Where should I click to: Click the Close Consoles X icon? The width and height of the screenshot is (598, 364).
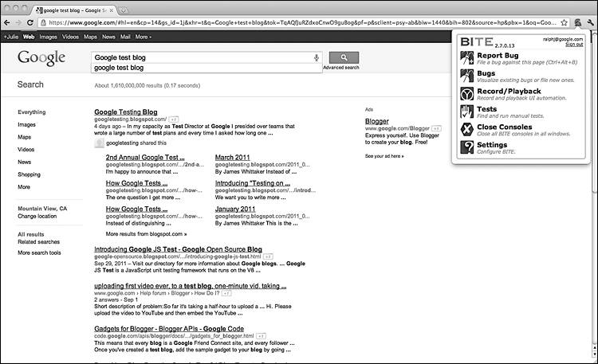466,130
